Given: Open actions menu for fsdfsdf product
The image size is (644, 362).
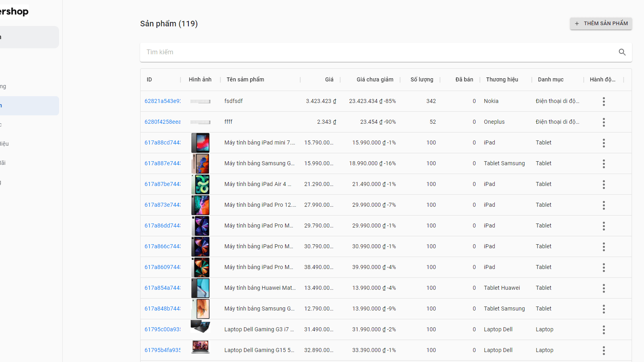Looking at the screenshot, I should [x=603, y=101].
